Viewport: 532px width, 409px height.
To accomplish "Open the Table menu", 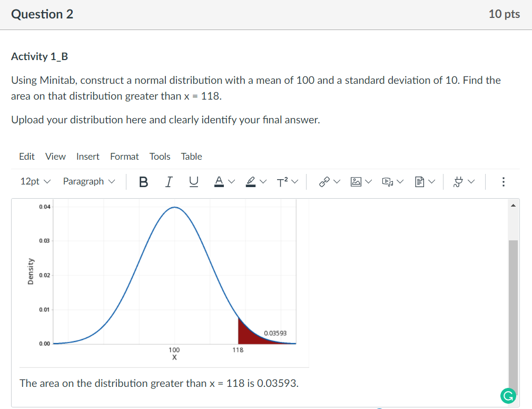I will 191,156.
